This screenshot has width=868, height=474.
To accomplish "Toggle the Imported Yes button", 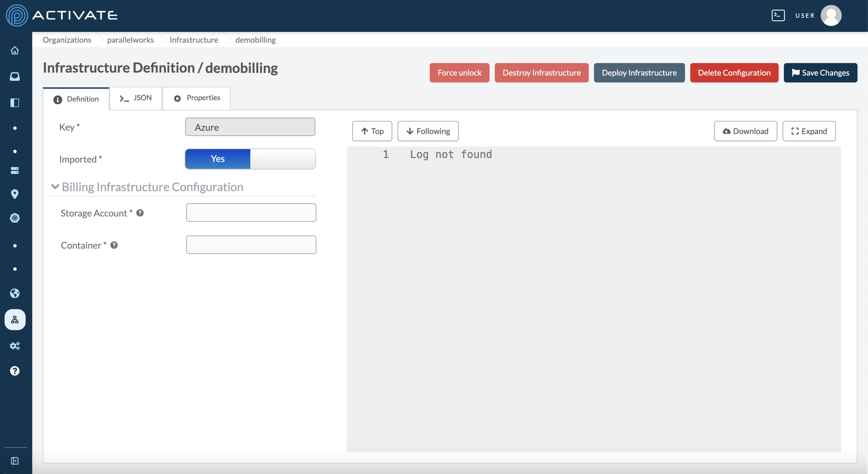I will [x=217, y=159].
